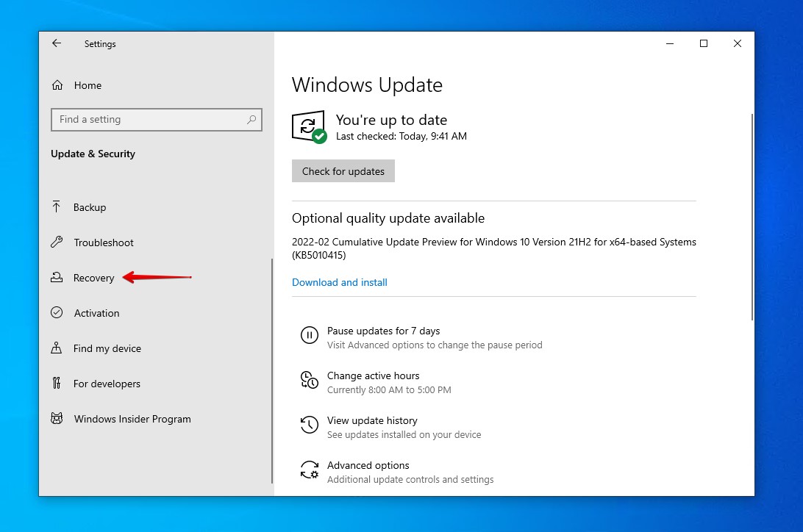Click the Backup upload arrow icon

point(58,207)
